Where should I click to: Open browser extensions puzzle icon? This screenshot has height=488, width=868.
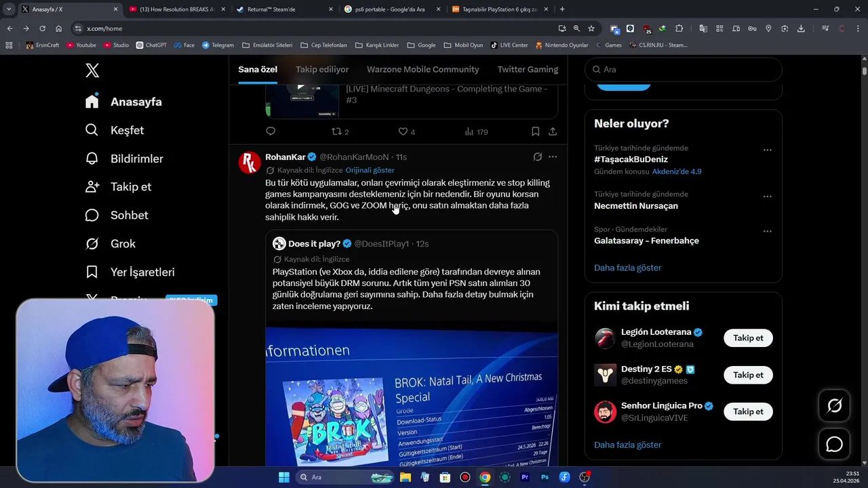pyautogui.click(x=679, y=28)
